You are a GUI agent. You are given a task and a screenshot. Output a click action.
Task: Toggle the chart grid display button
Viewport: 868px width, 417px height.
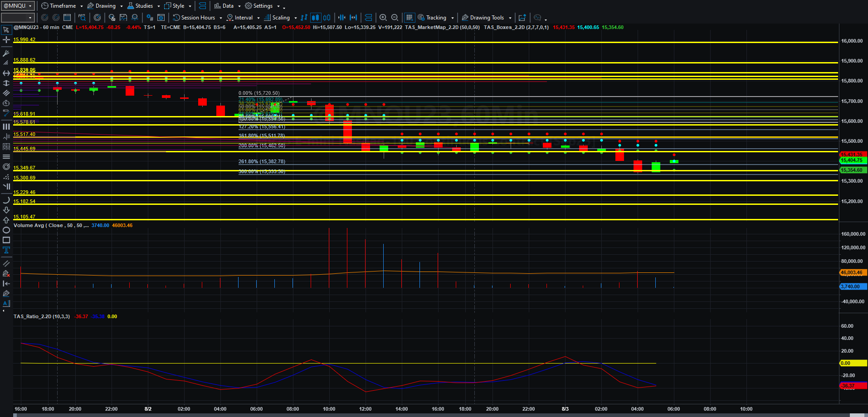click(x=409, y=18)
